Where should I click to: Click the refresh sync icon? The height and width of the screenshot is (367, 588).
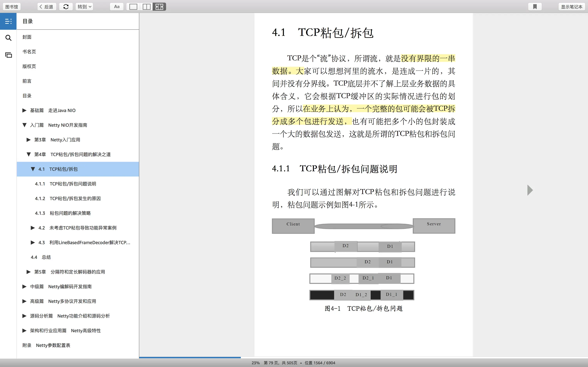click(x=66, y=7)
